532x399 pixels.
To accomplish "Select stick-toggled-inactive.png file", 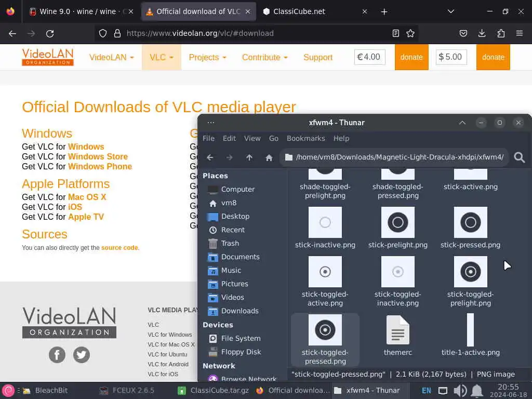I will coord(397,272).
